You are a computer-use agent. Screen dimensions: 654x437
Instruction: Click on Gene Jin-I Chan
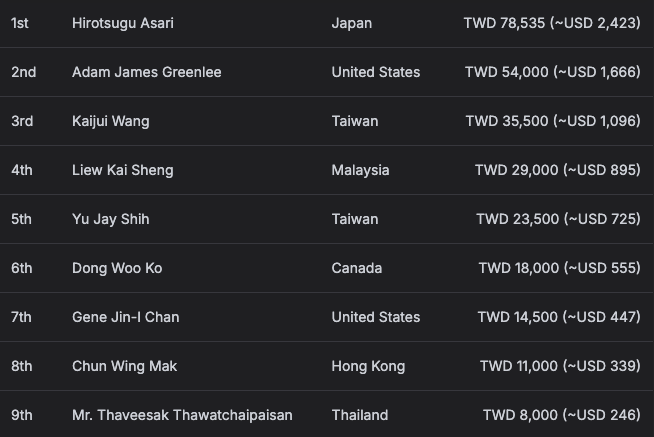[126, 317]
